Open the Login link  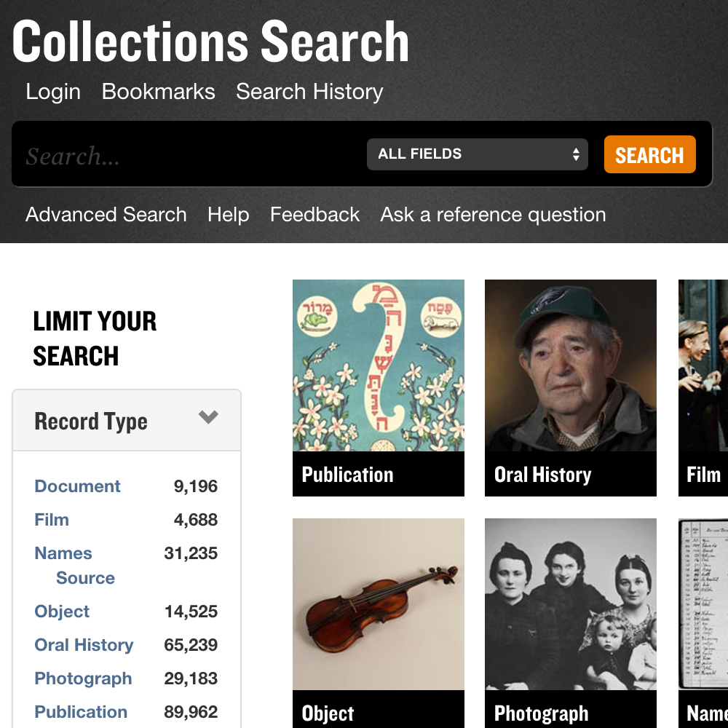pos(53,92)
